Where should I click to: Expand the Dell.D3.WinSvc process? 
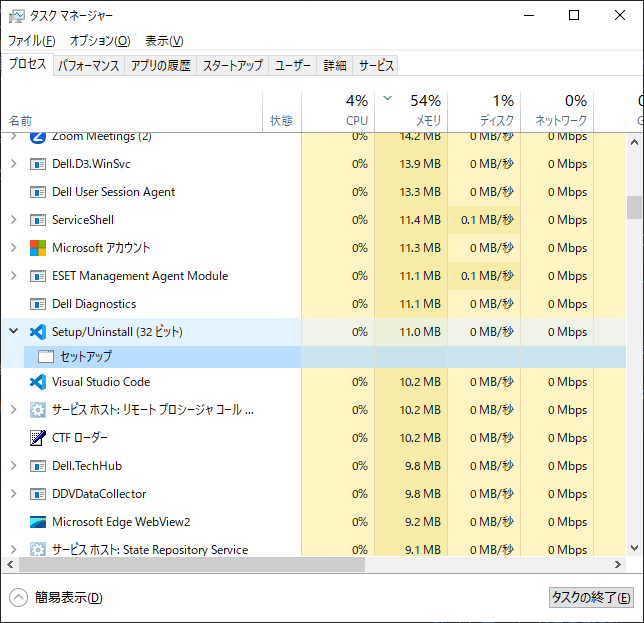coord(14,164)
